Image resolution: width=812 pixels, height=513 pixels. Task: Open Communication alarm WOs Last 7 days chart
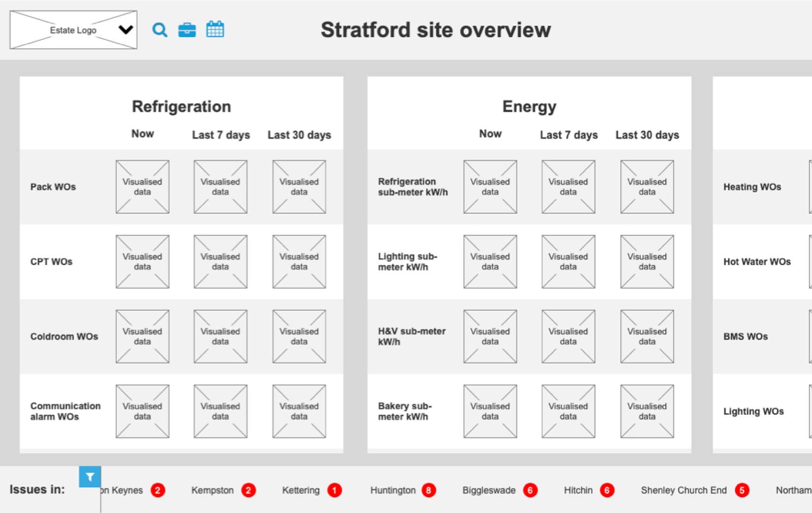tap(220, 411)
